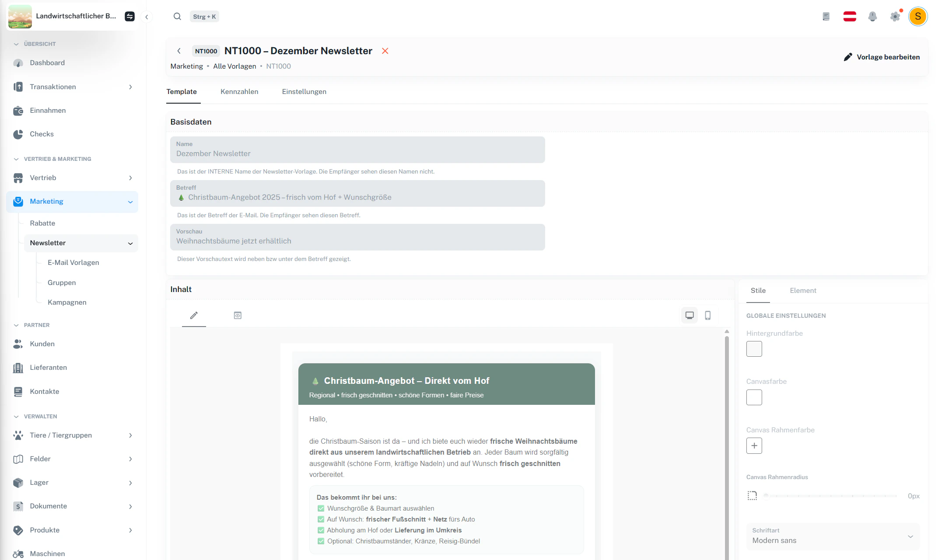Viewport: 945px width, 560px height.
Task: Click red X next to newsletter title
Action: tap(385, 51)
